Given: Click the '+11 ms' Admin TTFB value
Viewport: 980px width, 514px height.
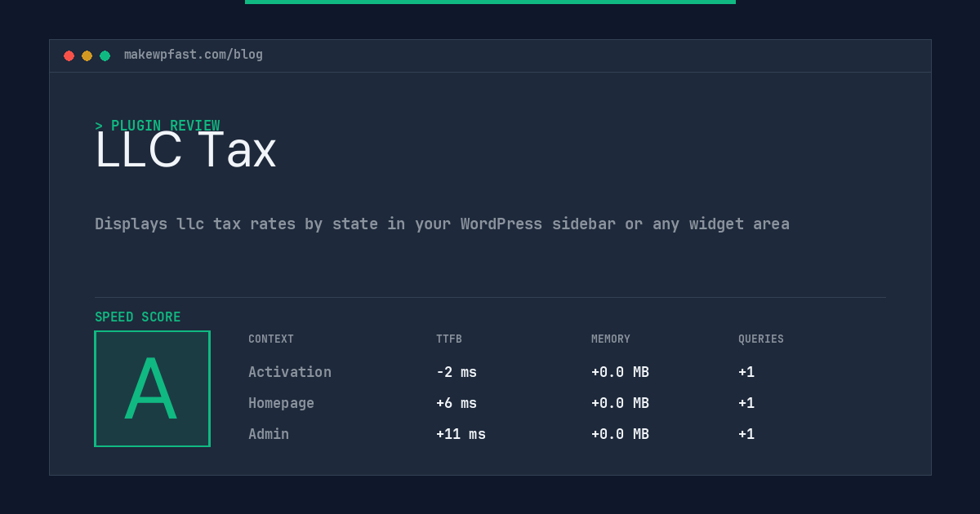Looking at the screenshot, I should tap(461, 434).
